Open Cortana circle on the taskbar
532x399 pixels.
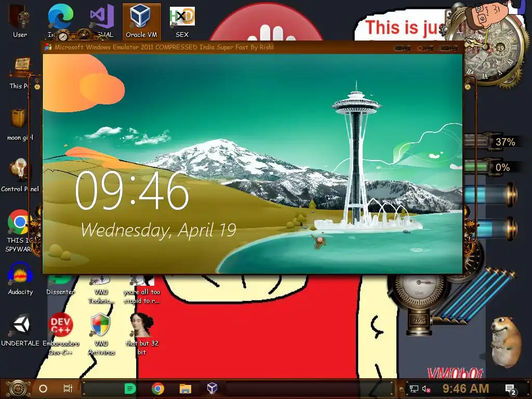coord(43,389)
